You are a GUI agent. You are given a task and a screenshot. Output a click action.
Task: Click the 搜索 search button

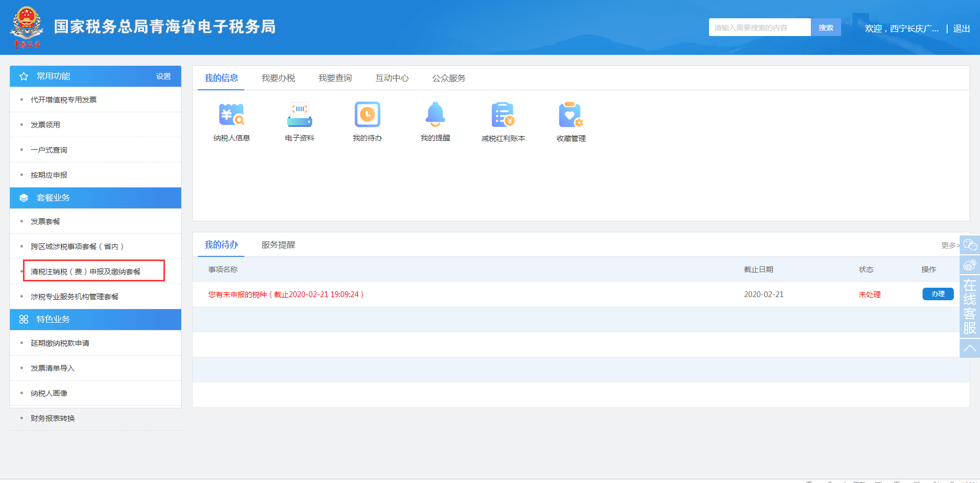825,28
